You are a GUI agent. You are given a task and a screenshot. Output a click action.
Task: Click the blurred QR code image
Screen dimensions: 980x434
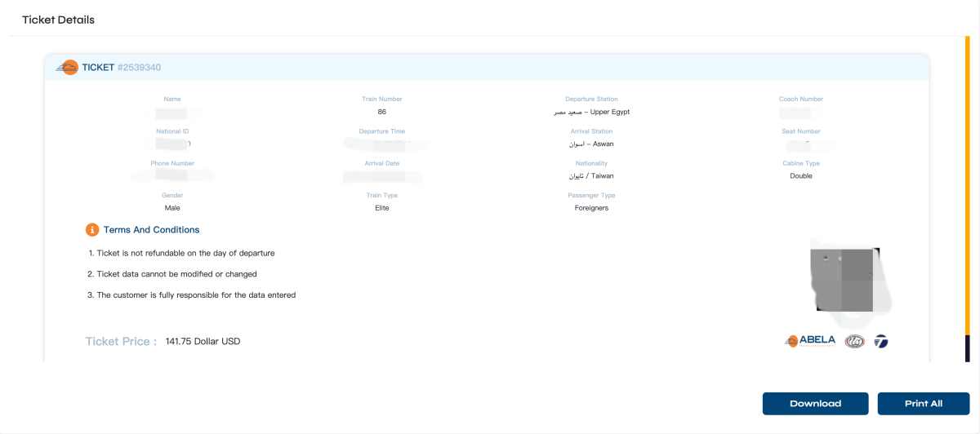[847, 279]
